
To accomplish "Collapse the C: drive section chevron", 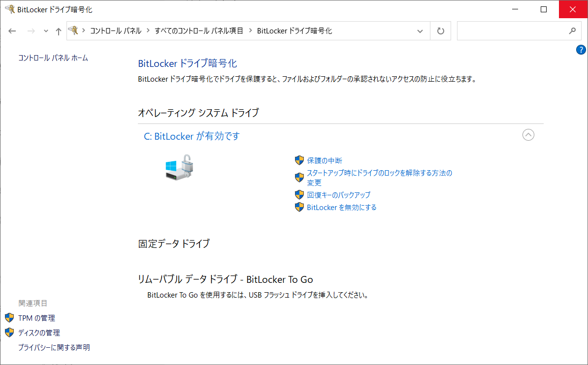I will click(528, 135).
